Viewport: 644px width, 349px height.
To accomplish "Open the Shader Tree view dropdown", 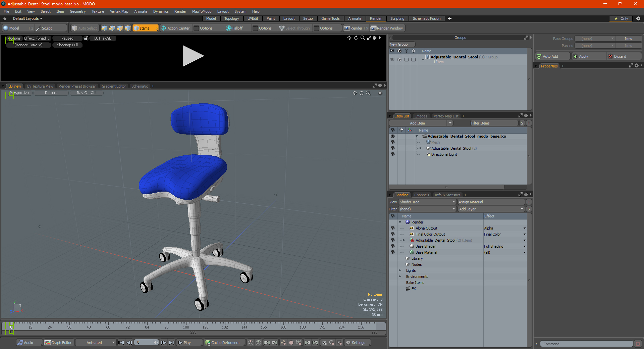I will click(427, 202).
